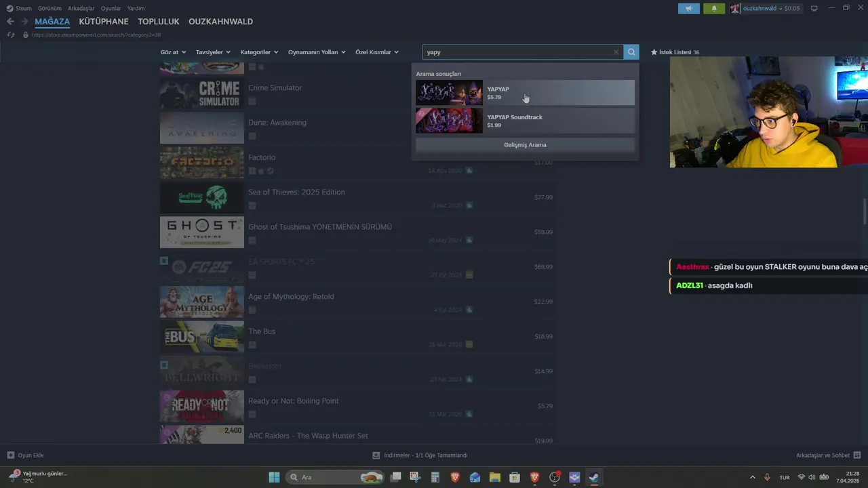Viewport: 868px width, 488px height.
Task: Open the Yardım menu
Action: [x=136, y=8]
